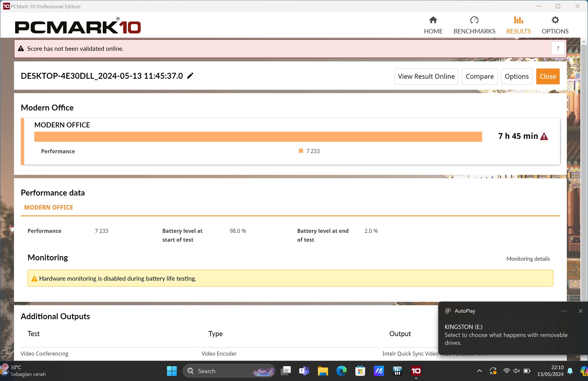Switch to the Results tab
The height and width of the screenshot is (381, 588).
[518, 25]
